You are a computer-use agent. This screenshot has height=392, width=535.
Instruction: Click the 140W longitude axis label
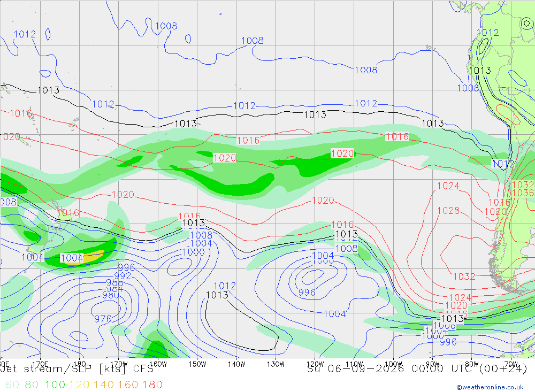click(x=236, y=364)
